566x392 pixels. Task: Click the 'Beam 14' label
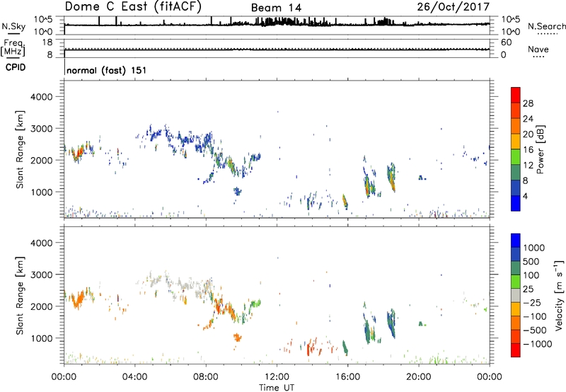276,8
